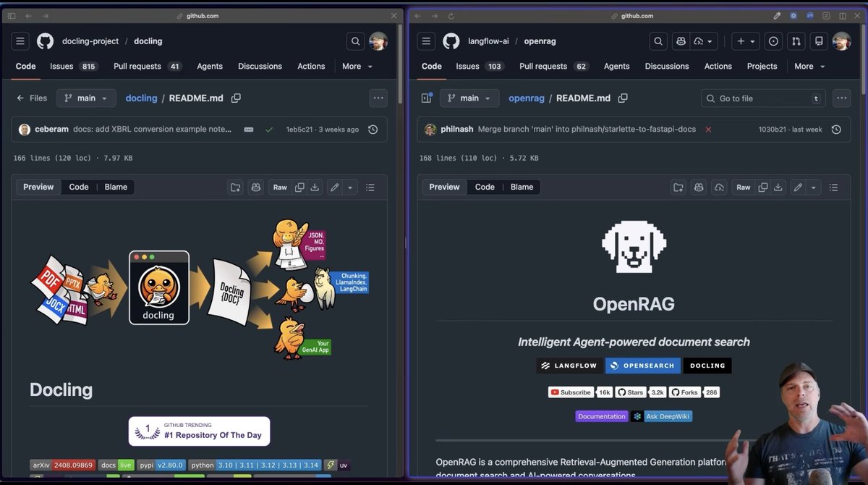Click the arXiv 2408.09869 badge
Viewport: 868px width, 485px height.
coord(63,465)
